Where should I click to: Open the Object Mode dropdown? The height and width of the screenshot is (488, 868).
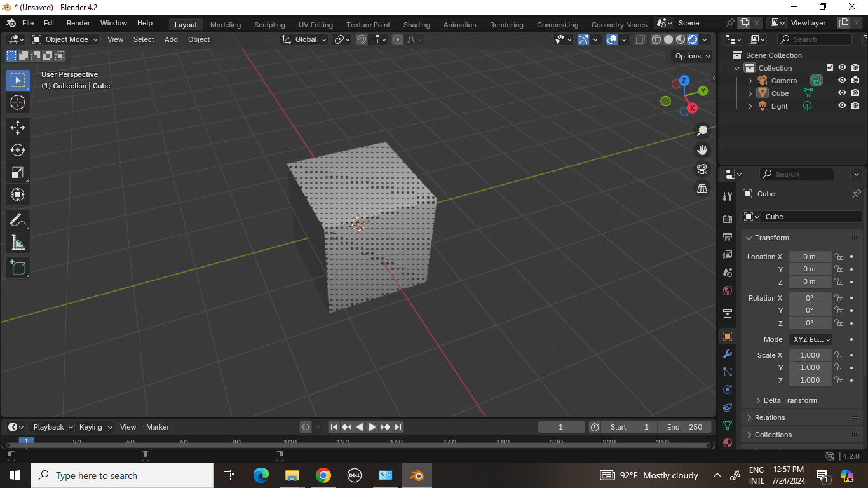click(65, 39)
